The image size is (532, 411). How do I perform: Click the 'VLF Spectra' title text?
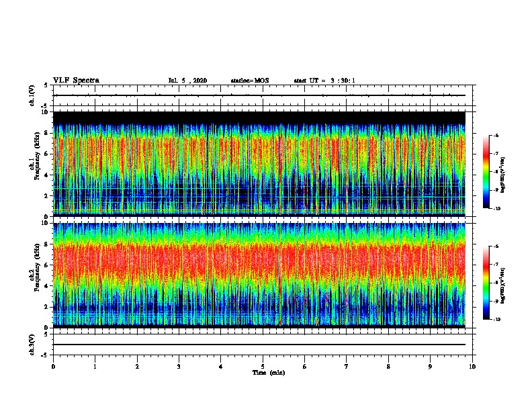(76, 81)
